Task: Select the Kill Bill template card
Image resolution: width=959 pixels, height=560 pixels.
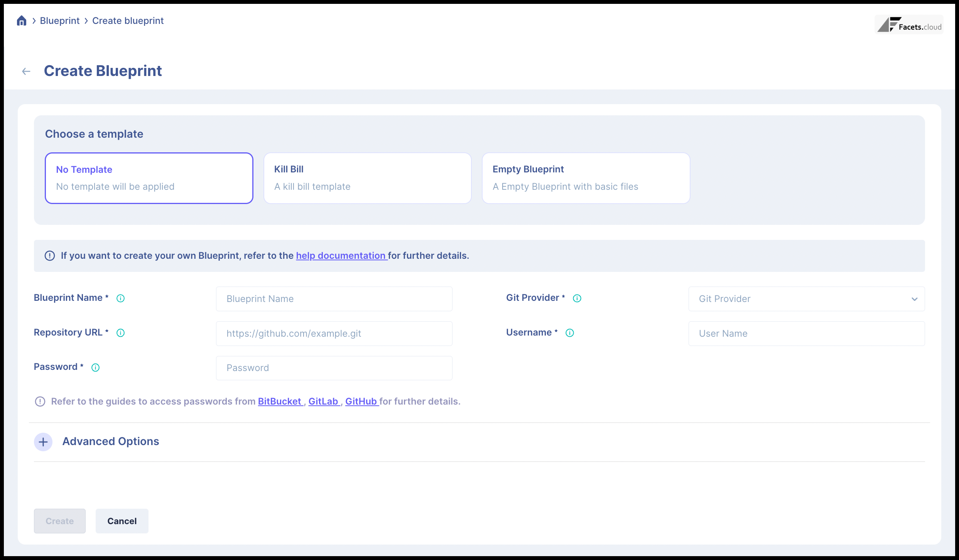Action: (367, 178)
